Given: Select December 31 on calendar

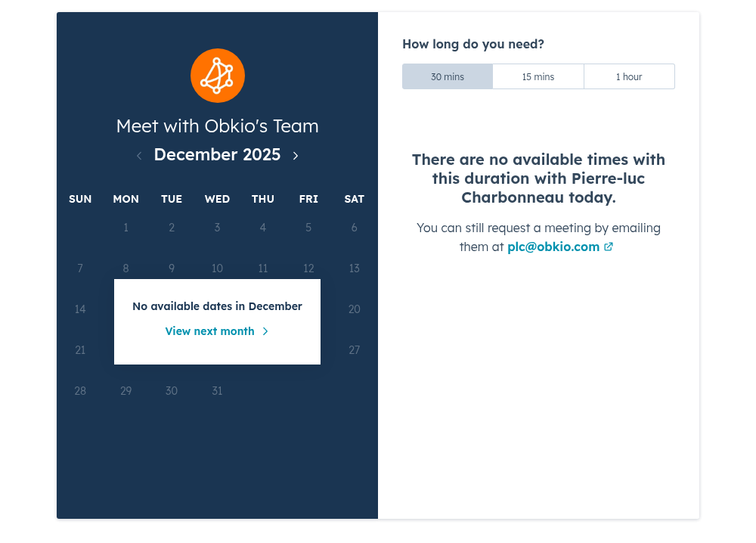Looking at the screenshot, I should pyautogui.click(x=217, y=391).
